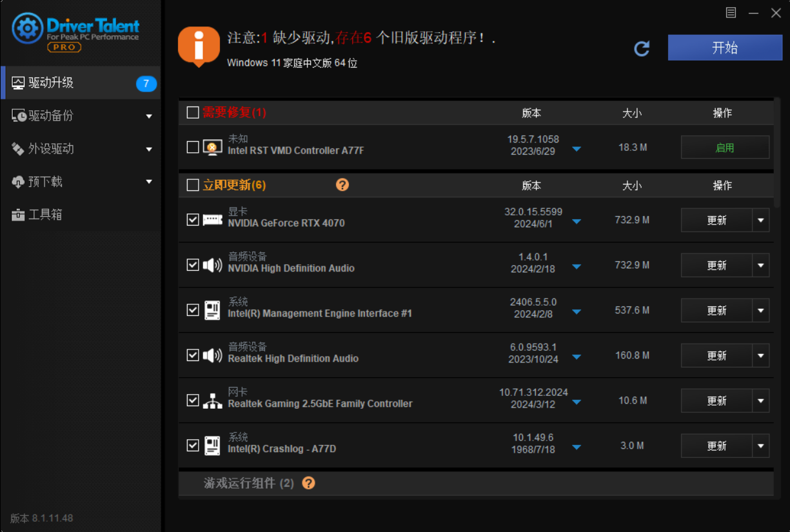This screenshot has width=790, height=532.
Task: Open the 外设驱动 sidebar menu
Action: pyautogui.click(x=80, y=149)
